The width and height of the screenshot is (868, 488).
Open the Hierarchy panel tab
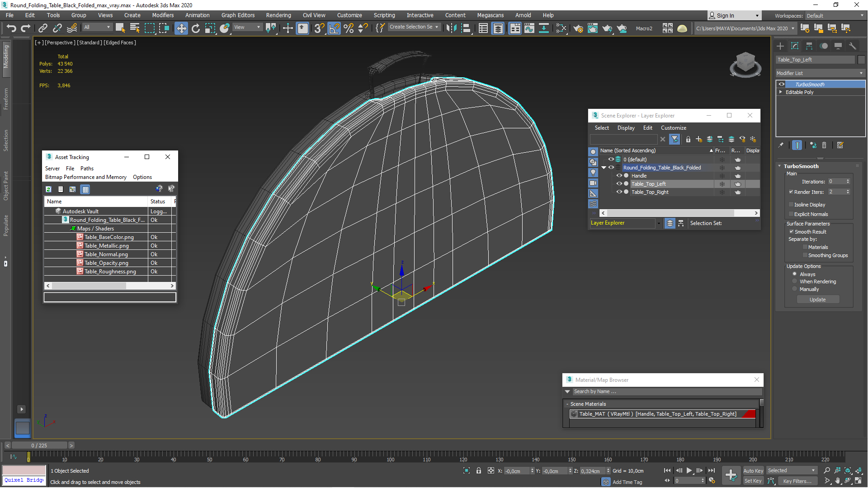point(809,46)
